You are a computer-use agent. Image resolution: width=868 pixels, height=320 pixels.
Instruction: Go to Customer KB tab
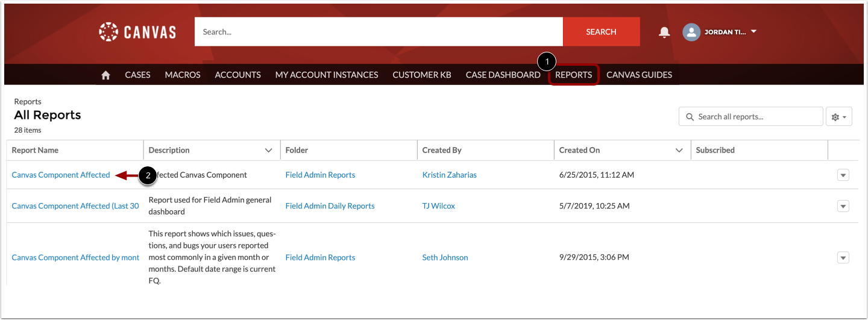tap(422, 75)
